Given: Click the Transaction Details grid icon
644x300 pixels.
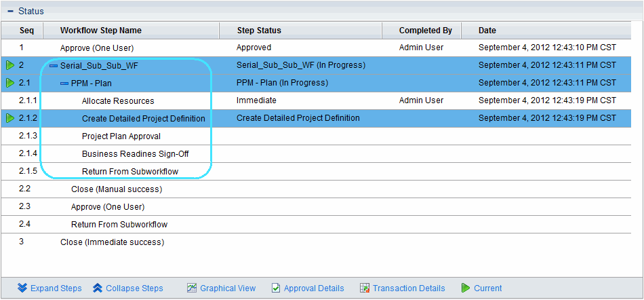Looking at the screenshot, I should 365,288.
